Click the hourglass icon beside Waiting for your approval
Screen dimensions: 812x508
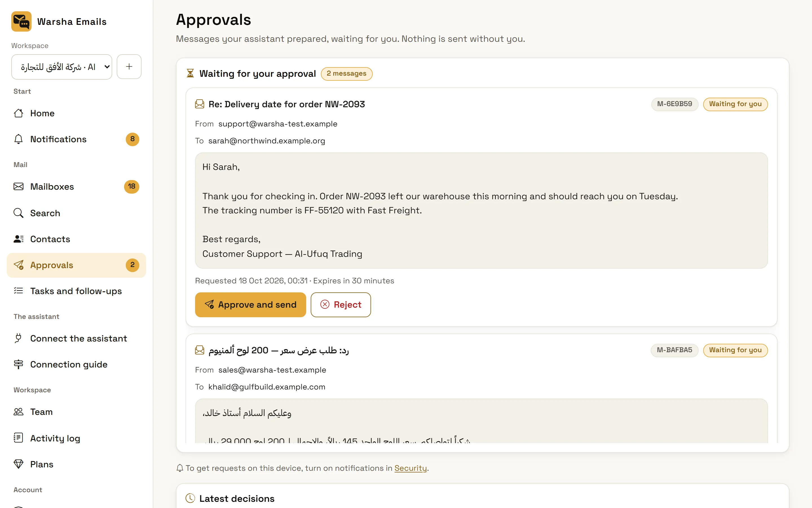click(x=190, y=74)
